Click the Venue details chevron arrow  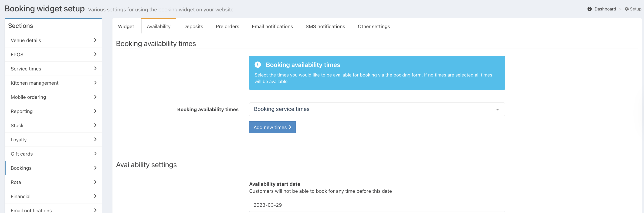pyautogui.click(x=95, y=40)
